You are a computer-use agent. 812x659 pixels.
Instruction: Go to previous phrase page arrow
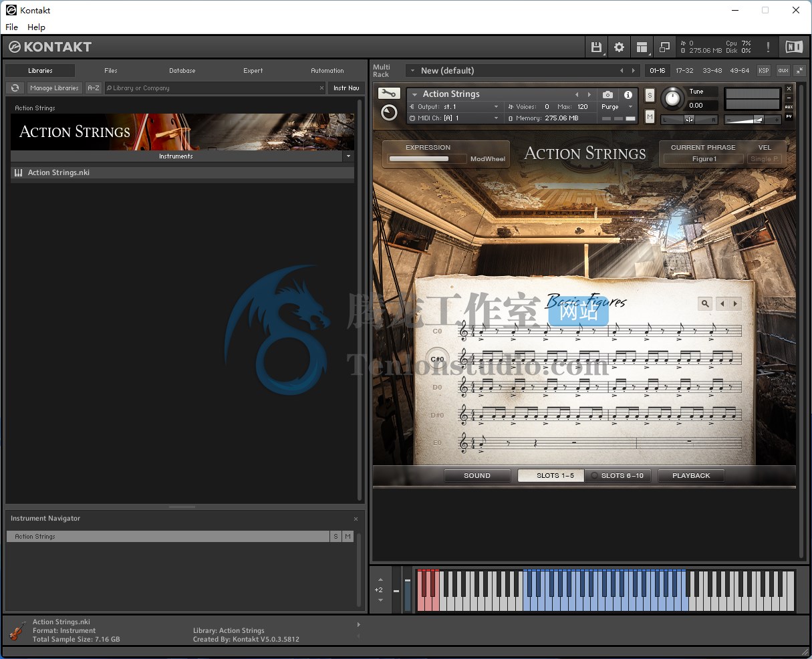click(x=722, y=303)
